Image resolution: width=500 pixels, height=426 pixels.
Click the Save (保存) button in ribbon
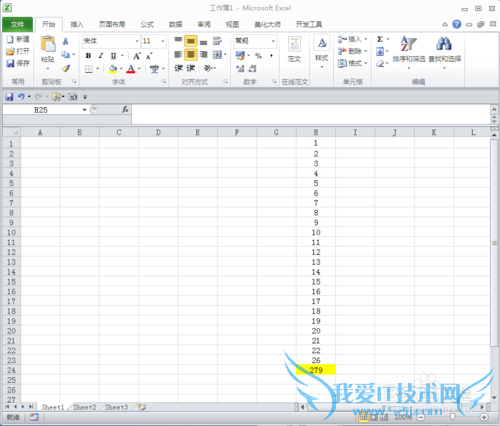coord(18,63)
